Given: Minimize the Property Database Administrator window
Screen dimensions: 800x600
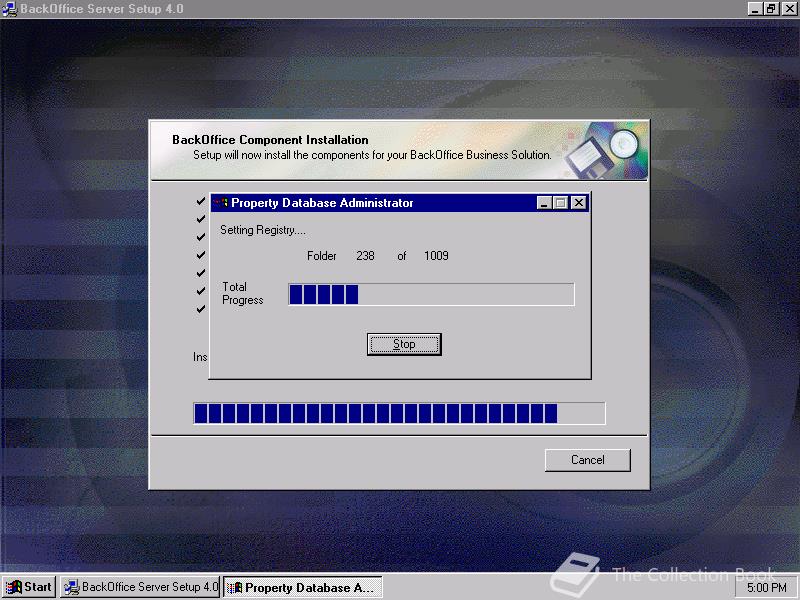Looking at the screenshot, I should click(x=544, y=203).
